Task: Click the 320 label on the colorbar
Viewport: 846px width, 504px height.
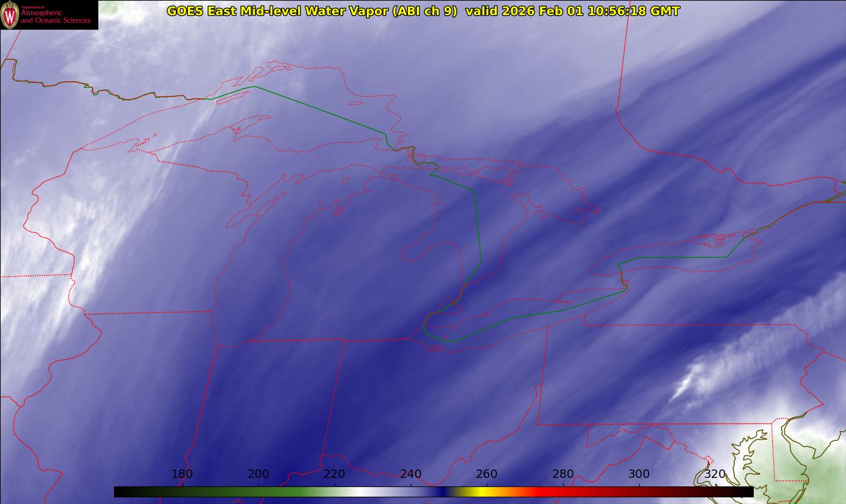Action: point(716,474)
